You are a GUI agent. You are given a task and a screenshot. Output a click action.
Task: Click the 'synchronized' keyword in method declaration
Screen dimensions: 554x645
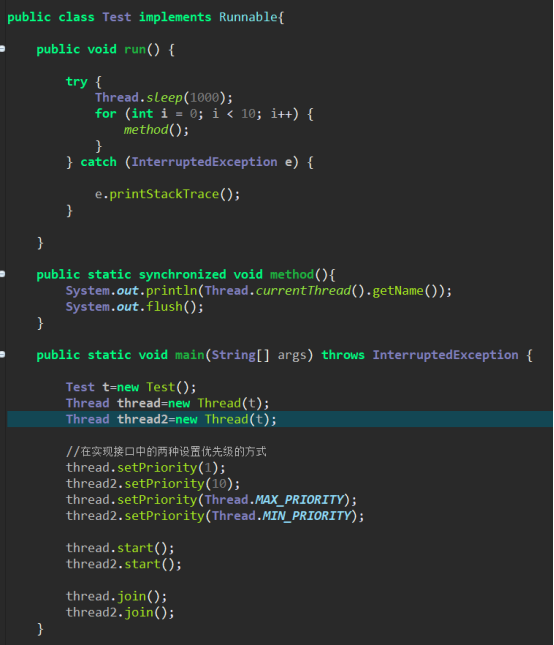pos(182,274)
